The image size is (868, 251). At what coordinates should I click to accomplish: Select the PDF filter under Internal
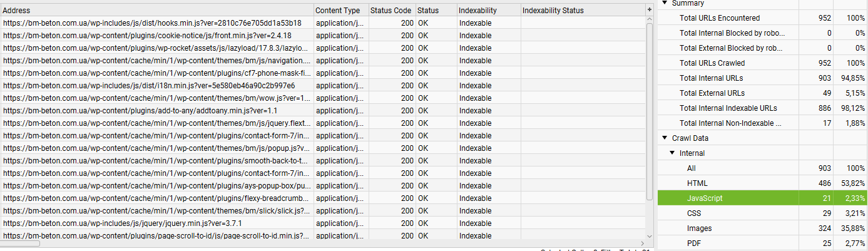point(694,243)
